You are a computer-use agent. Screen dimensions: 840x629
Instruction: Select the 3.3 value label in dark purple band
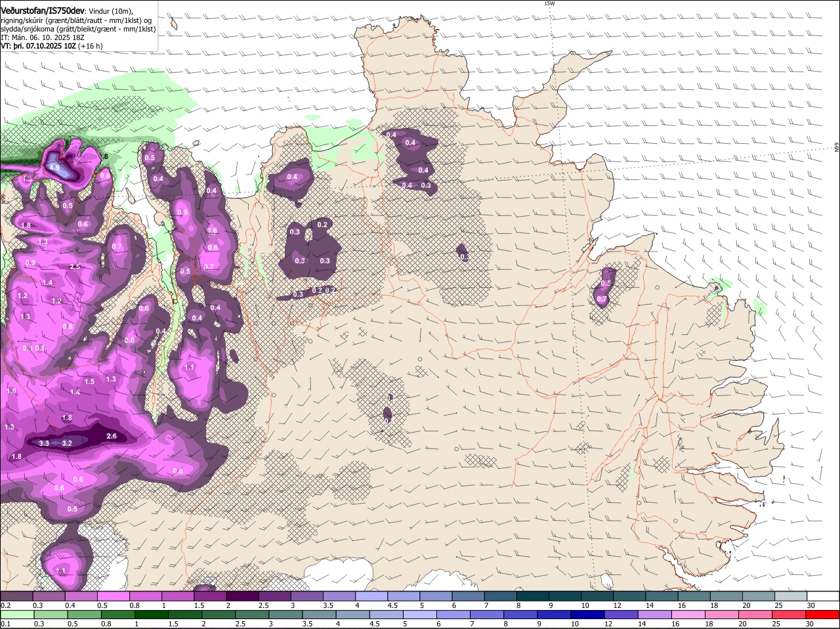point(44,443)
